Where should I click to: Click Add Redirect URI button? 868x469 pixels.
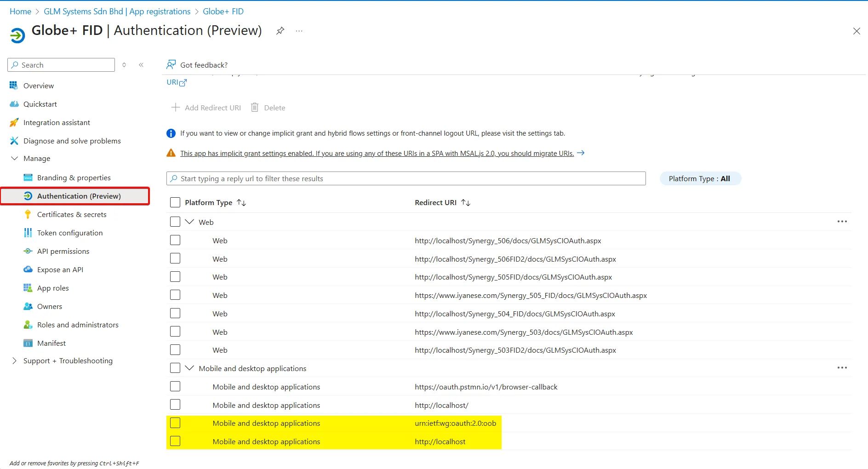[x=206, y=108]
